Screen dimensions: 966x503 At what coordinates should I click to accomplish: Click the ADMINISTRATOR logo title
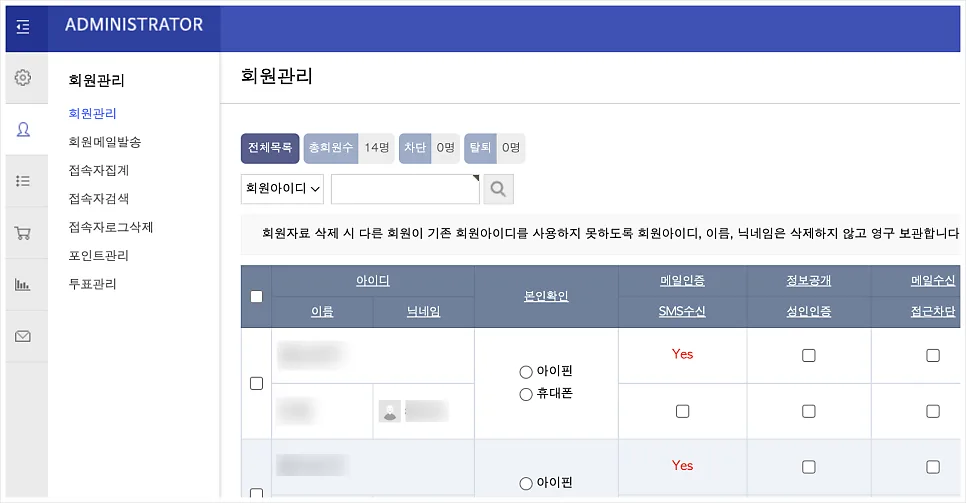pyautogui.click(x=134, y=25)
